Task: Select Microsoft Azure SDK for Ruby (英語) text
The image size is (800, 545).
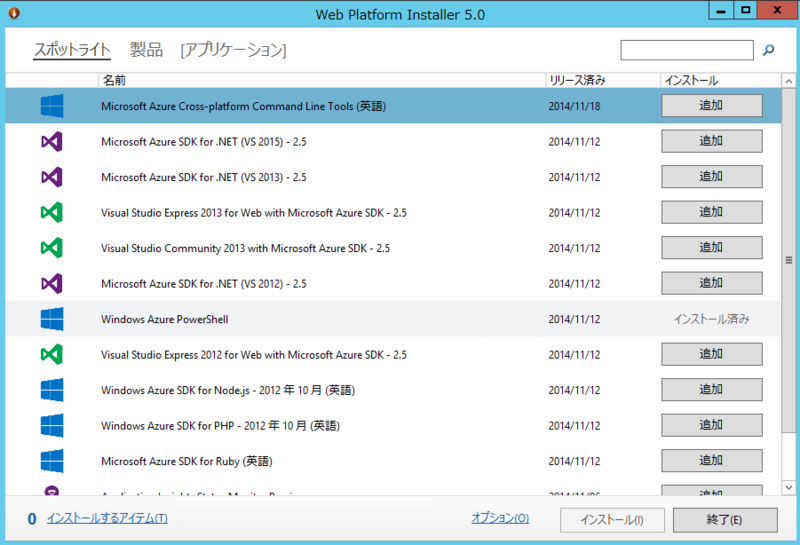Action: coord(187,461)
